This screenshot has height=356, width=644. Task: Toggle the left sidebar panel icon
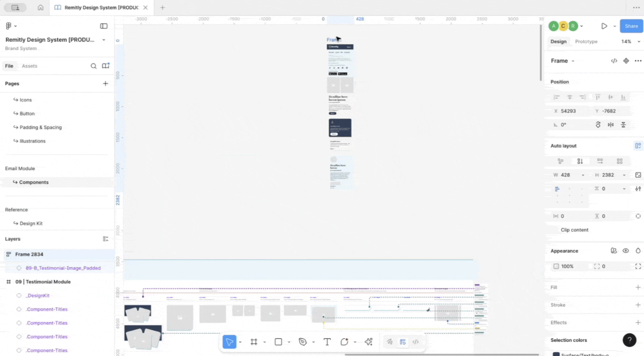[x=103, y=26]
